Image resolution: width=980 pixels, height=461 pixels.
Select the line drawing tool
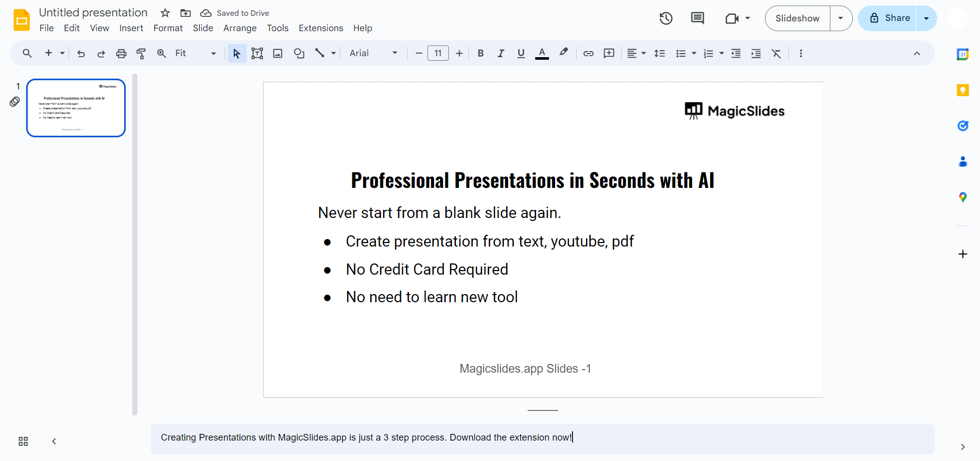point(320,53)
